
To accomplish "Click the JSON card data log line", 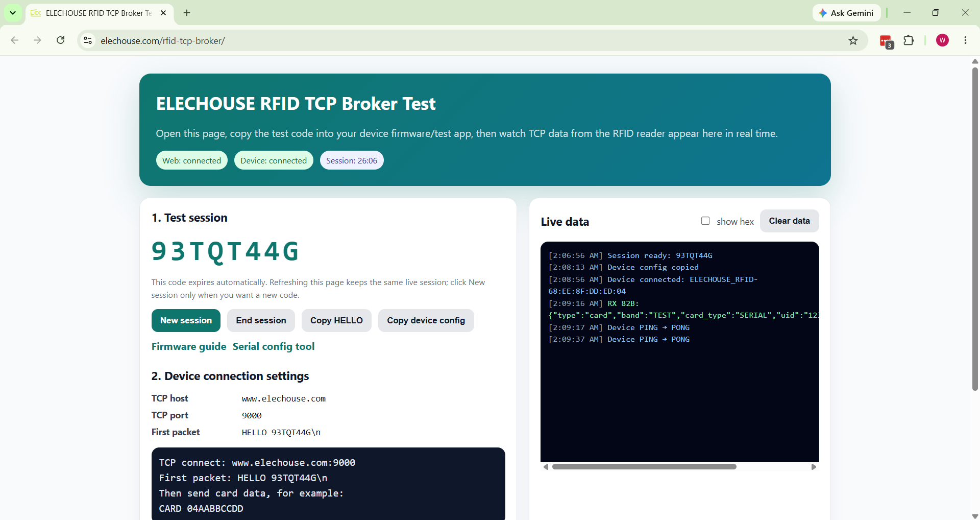I will pos(683,315).
